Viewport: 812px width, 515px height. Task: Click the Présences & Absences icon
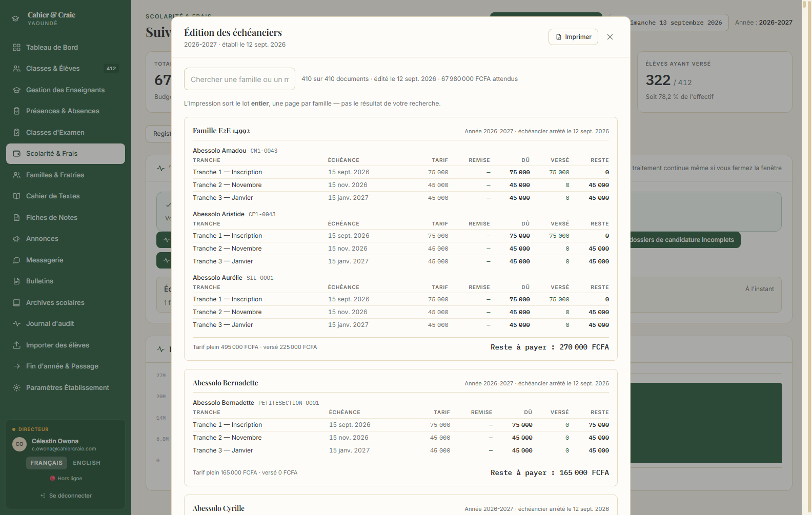(16, 111)
